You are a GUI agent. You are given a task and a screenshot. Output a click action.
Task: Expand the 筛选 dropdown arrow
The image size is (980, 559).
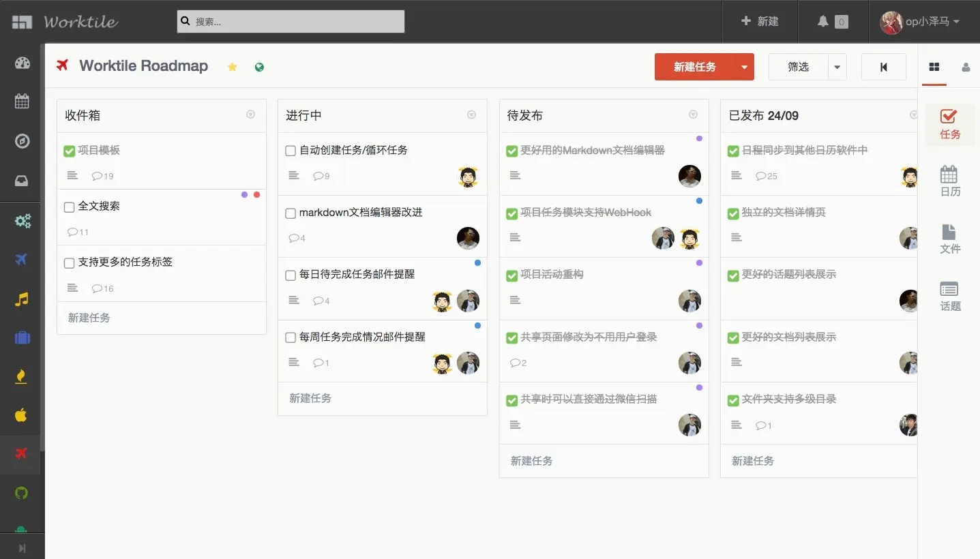click(x=837, y=67)
